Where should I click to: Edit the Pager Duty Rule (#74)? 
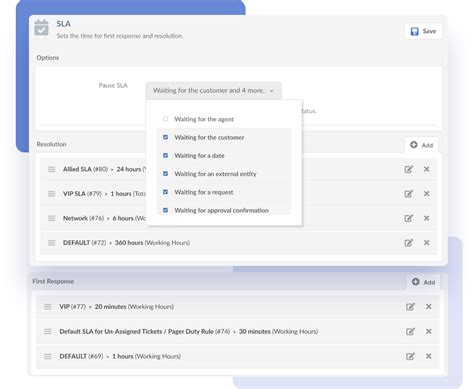pyautogui.click(x=410, y=331)
